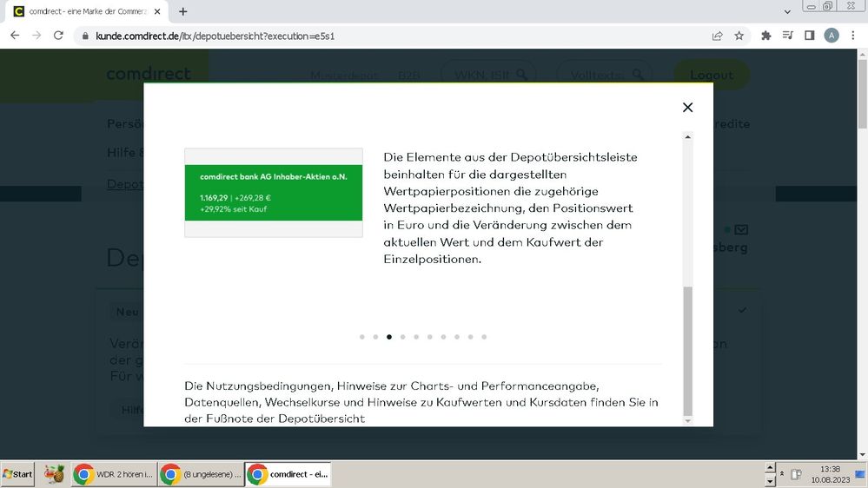
Task: Show hidden system tray icons
Action: pyautogui.click(x=782, y=474)
